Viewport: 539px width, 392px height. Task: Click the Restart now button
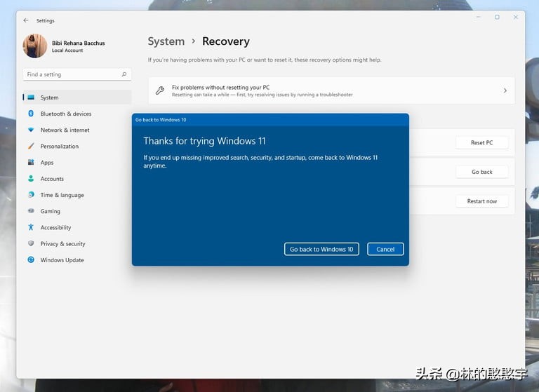click(482, 201)
